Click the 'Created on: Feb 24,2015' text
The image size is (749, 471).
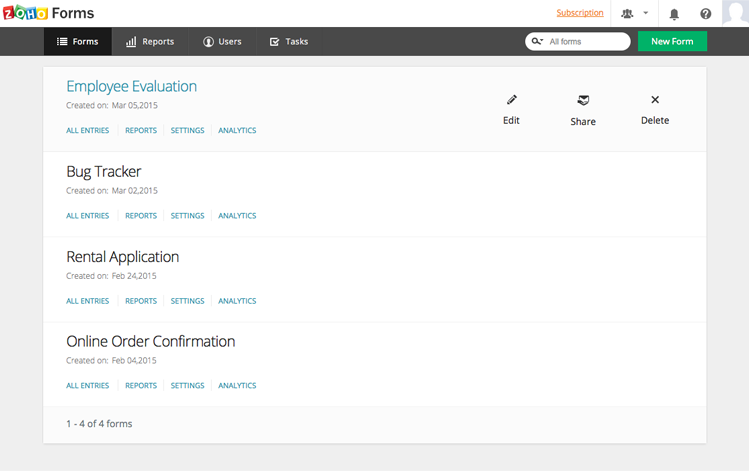(111, 276)
